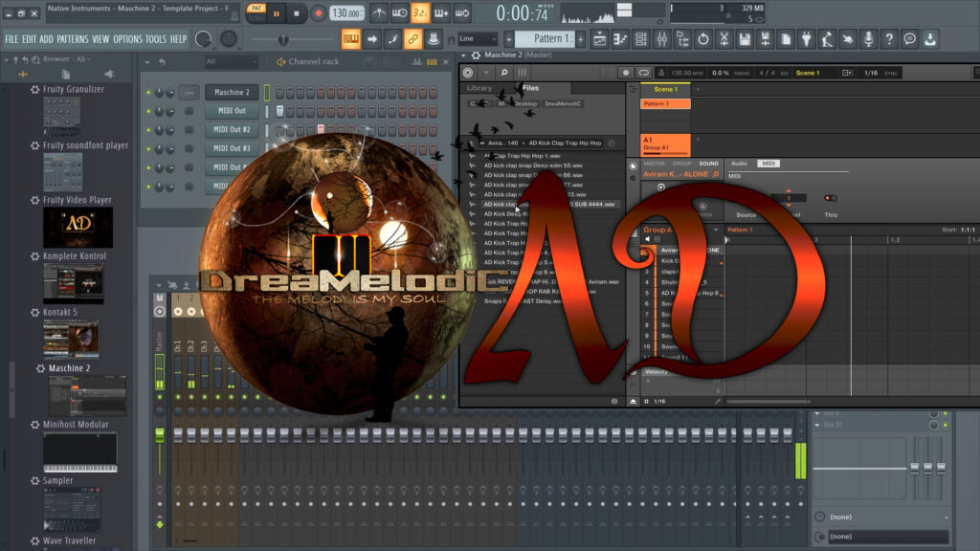Screen dimensions: 980x551
Task: Open the Piano roll view icon
Action: [x=620, y=39]
